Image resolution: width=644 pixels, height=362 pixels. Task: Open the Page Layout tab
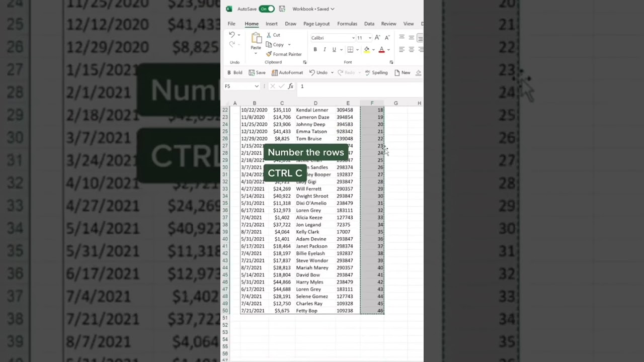316,24
